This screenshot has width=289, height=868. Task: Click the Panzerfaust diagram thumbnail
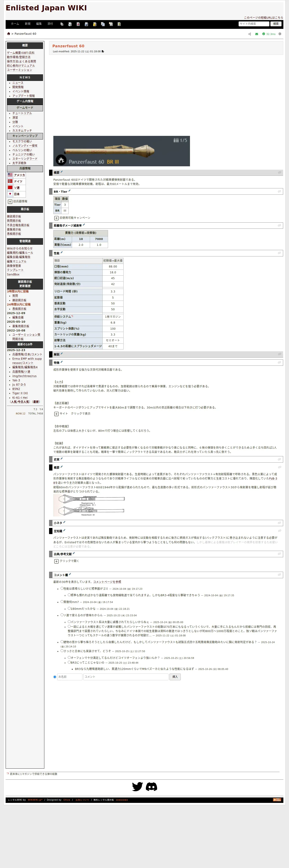(89, 505)
